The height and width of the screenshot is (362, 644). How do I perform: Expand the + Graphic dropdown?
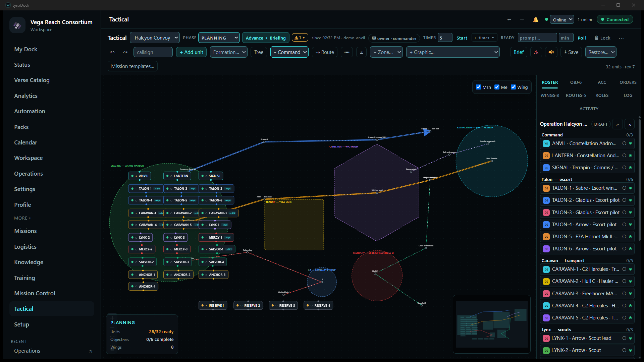453,52
